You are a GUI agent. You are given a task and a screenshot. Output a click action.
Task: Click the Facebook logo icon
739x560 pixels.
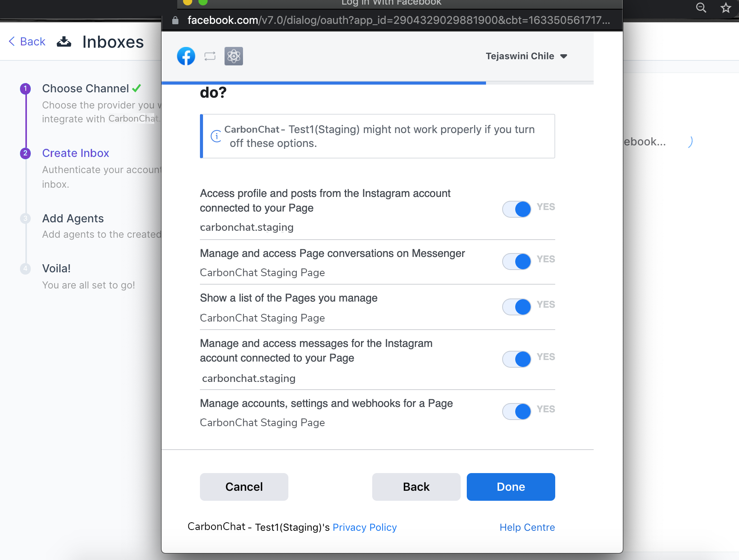tap(186, 56)
